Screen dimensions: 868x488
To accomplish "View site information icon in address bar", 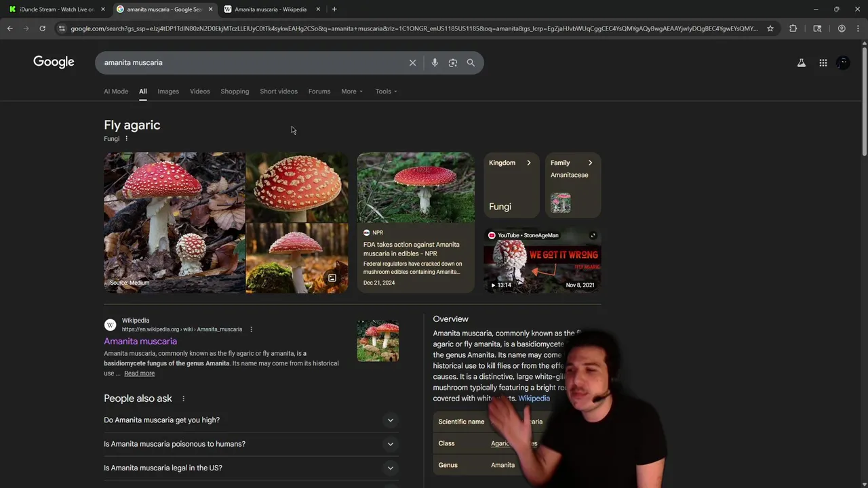I will point(62,28).
